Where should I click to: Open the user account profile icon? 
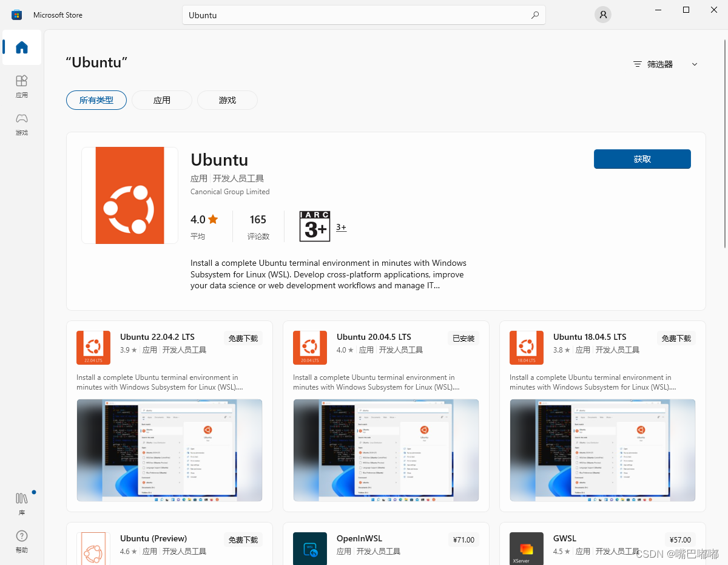coord(602,15)
